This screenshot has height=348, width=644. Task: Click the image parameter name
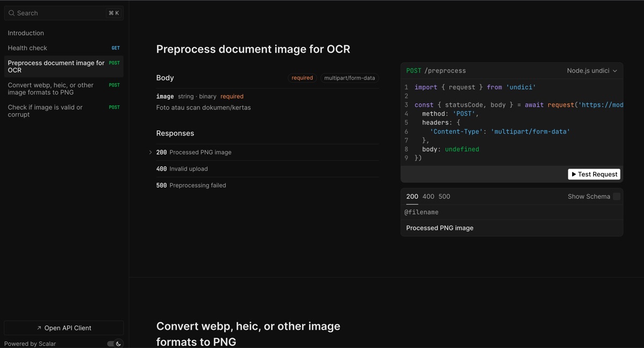165,97
